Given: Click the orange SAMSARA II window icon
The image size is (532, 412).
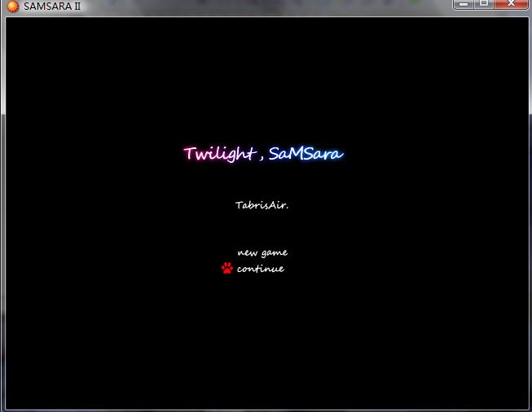Looking at the screenshot, I should coord(12,6).
